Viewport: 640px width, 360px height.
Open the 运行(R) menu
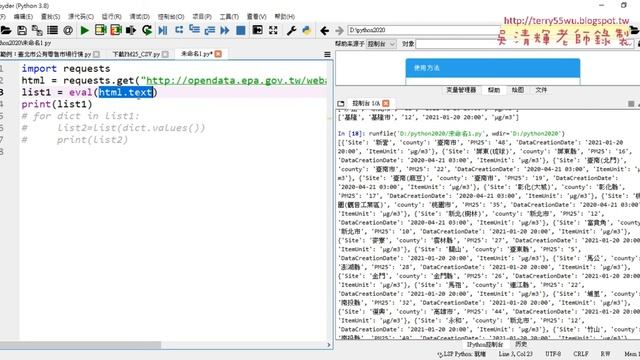click(111, 17)
